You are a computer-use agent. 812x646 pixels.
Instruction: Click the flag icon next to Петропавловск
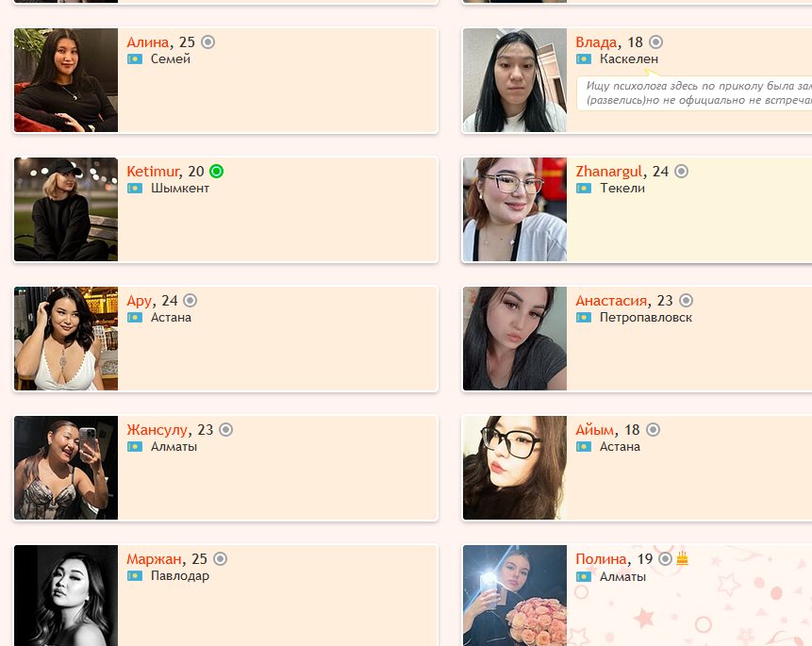(584, 318)
